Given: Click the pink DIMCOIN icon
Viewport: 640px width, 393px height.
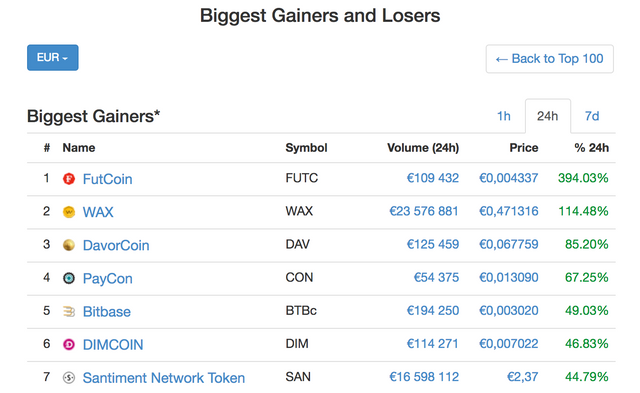Looking at the screenshot, I should coord(69,344).
